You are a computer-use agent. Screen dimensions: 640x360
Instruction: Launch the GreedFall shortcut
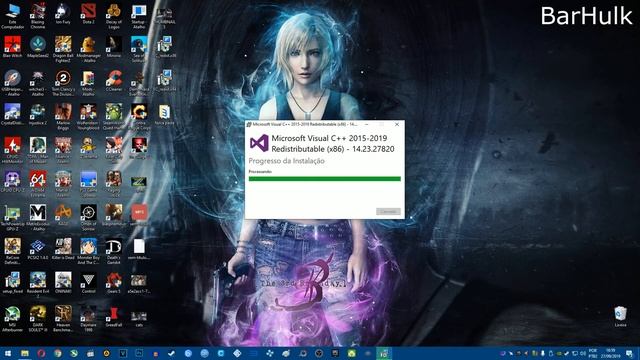coord(113,317)
